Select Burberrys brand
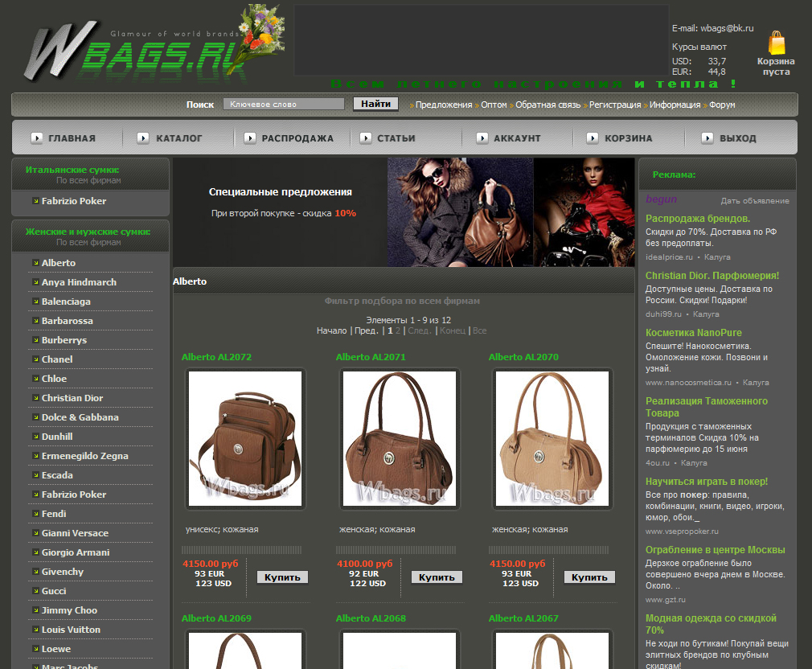The width and height of the screenshot is (812, 669). coord(64,340)
